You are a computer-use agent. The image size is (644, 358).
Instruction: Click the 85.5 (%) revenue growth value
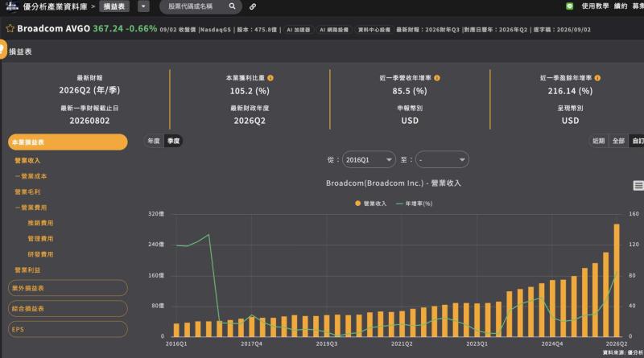tap(410, 91)
